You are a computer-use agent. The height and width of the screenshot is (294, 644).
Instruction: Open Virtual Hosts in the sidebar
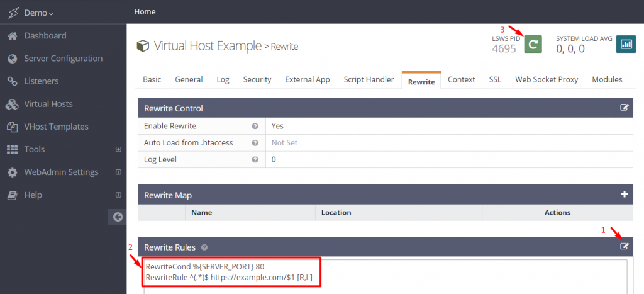coord(48,104)
